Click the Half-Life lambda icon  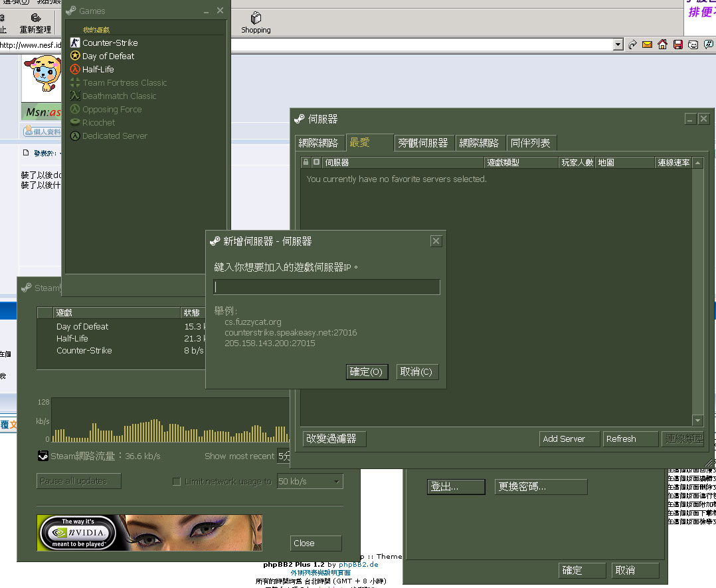[x=75, y=69]
